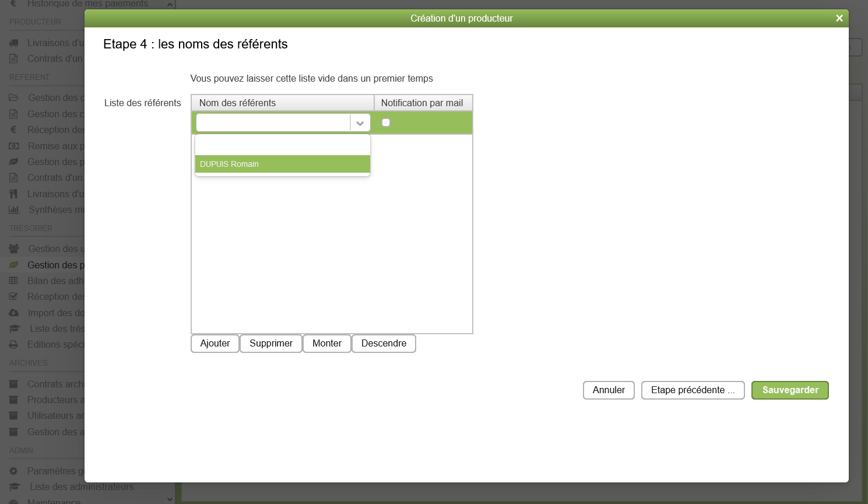This screenshot has height=504, width=868.
Task: Click the Nom des référents column header
Action: [283, 103]
